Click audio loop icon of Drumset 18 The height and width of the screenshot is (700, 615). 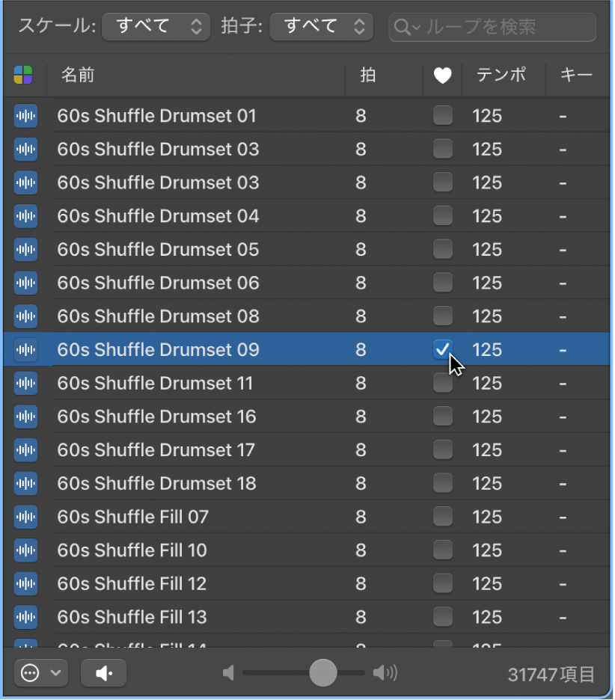25,483
